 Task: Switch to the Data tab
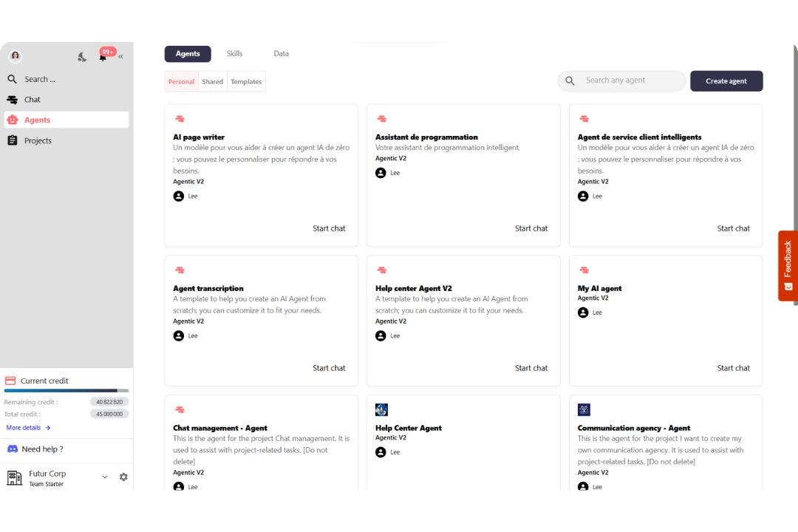pyautogui.click(x=281, y=53)
